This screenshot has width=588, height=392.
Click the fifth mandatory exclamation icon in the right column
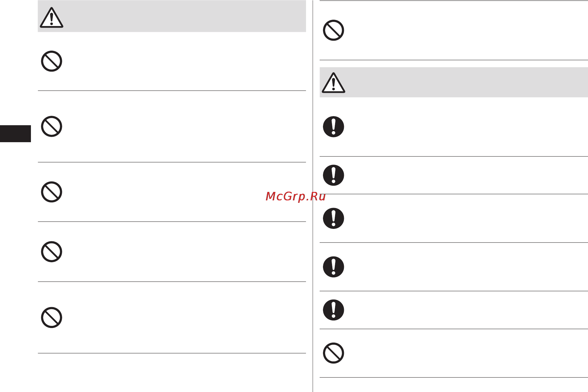[x=334, y=310]
